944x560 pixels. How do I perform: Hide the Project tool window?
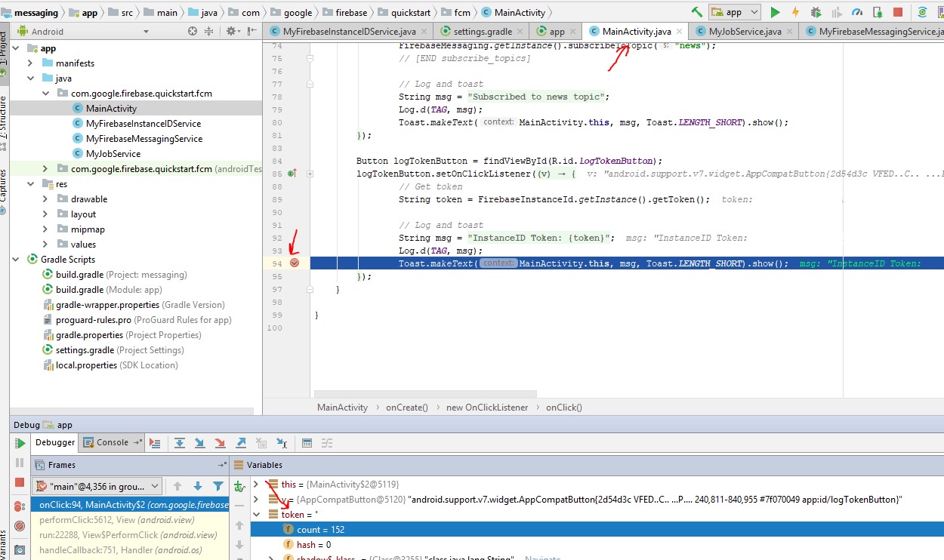click(251, 31)
